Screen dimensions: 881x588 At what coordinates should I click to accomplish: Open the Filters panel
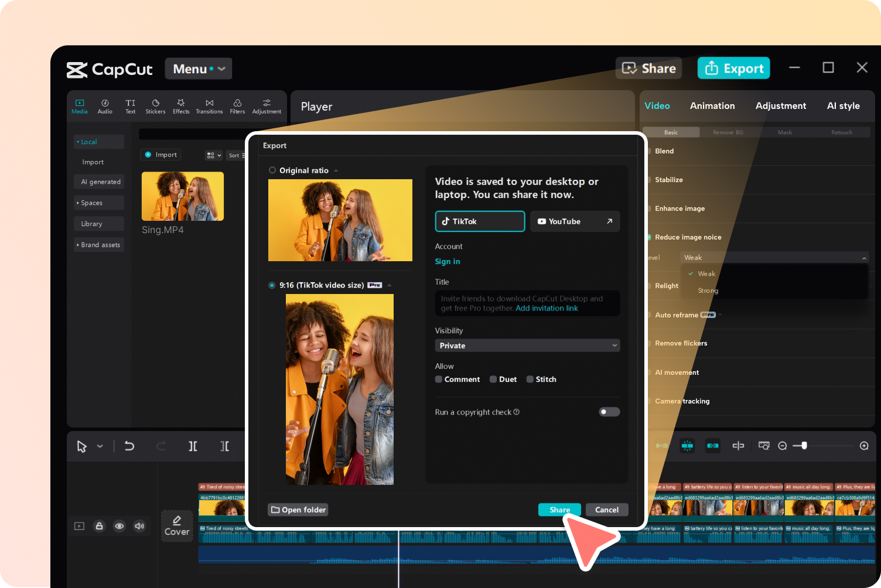(237, 106)
